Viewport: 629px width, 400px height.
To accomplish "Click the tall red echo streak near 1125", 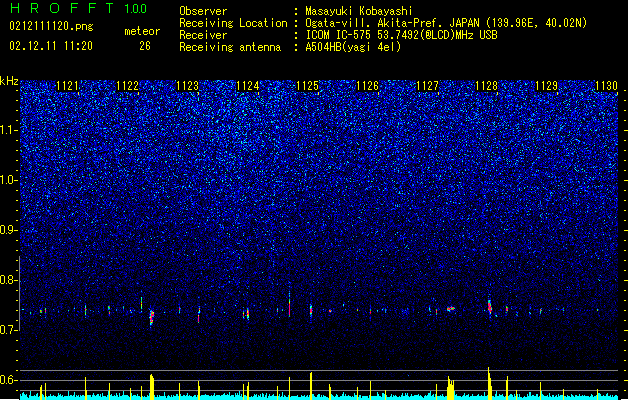I will 289,305.
